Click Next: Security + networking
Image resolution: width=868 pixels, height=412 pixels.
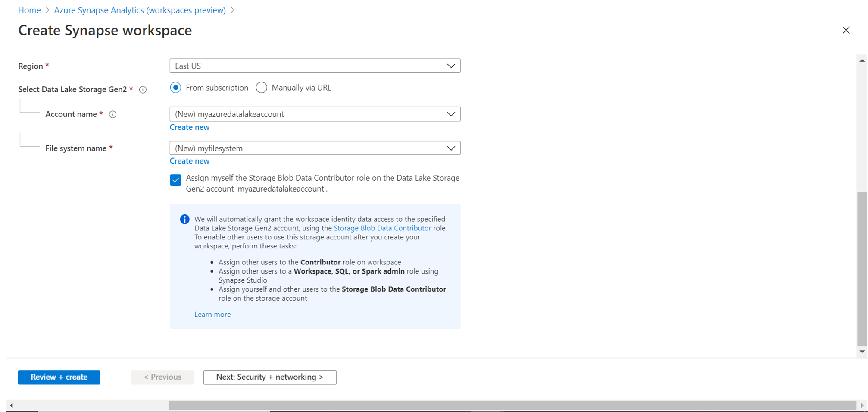click(270, 377)
